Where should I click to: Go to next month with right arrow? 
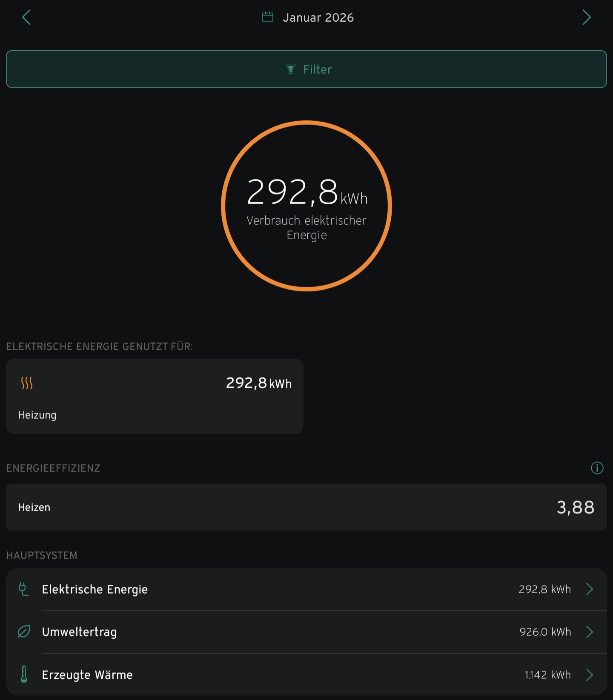(x=586, y=17)
